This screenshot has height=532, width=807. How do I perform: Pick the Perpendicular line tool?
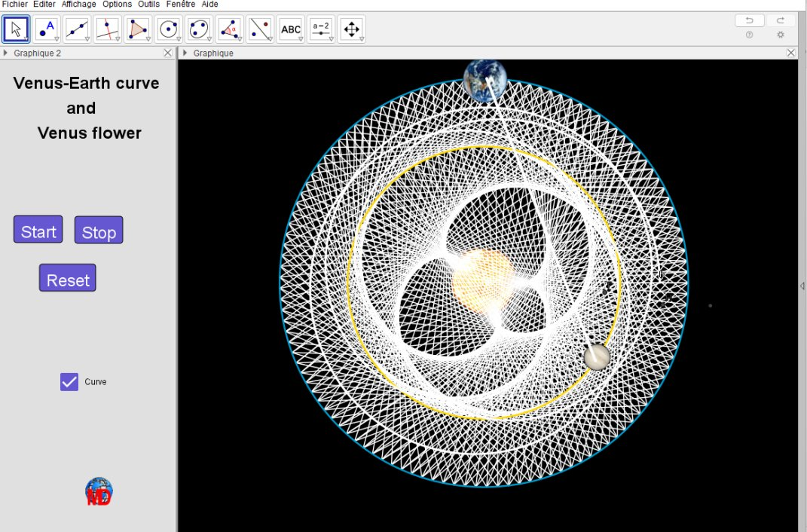(x=108, y=29)
